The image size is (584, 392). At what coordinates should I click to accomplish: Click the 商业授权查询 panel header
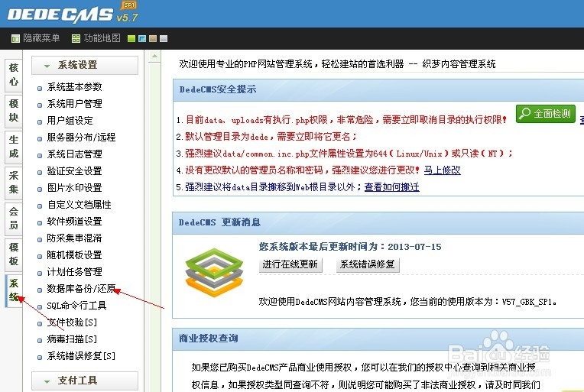coord(378,339)
